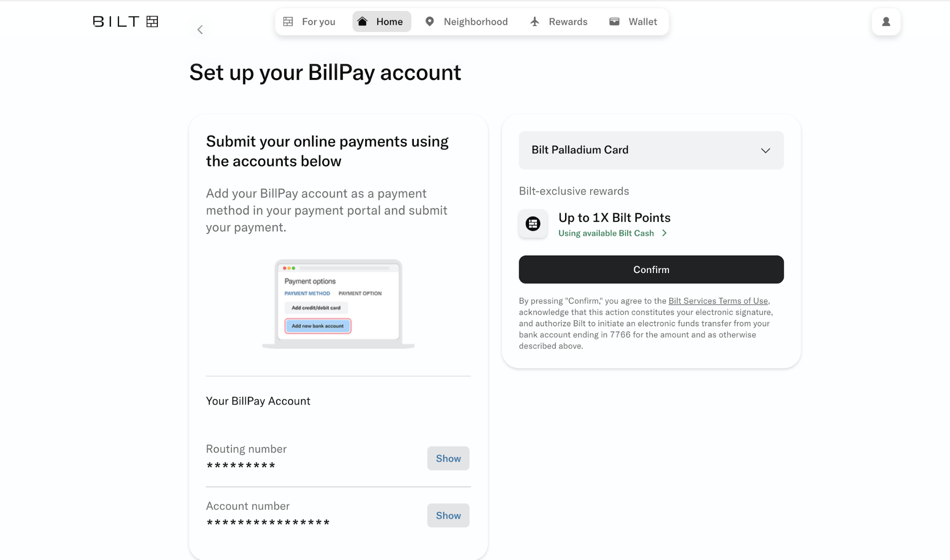Image resolution: width=950 pixels, height=560 pixels.
Task: Open the Bilt Palladium Card dropdown
Action: click(651, 150)
